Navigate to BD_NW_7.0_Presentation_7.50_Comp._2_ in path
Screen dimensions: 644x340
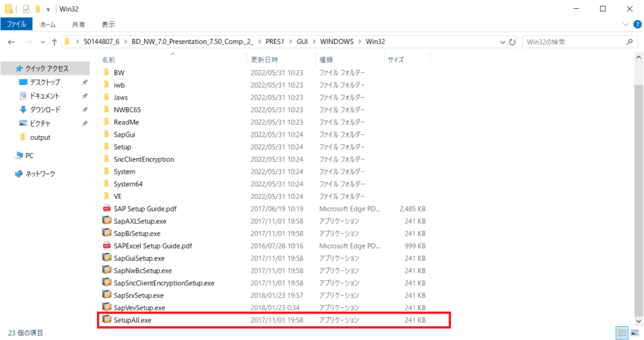[192, 42]
